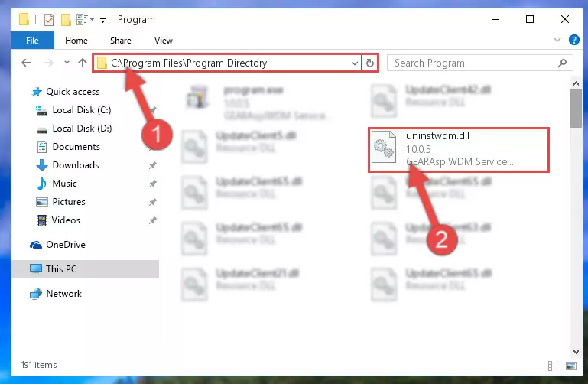Image resolution: width=588 pixels, height=384 pixels.
Task: Expand the address bar history dropdown
Action: click(x=354, y=63)
